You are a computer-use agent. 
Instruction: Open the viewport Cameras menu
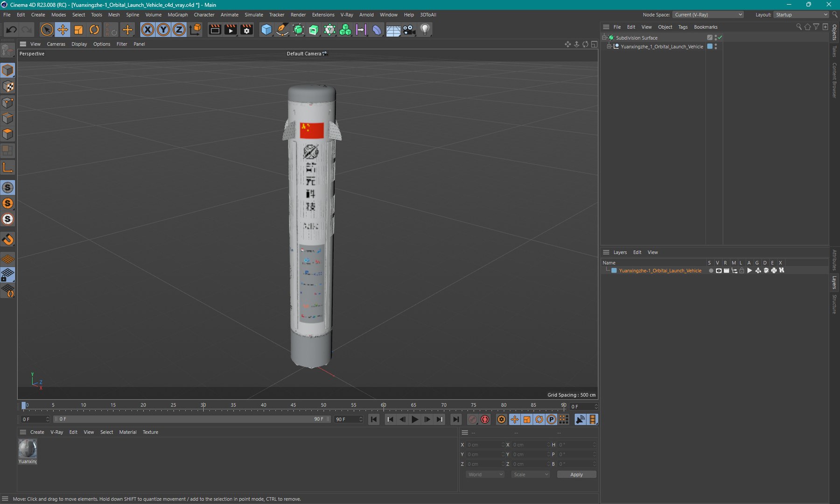[56, 44]
